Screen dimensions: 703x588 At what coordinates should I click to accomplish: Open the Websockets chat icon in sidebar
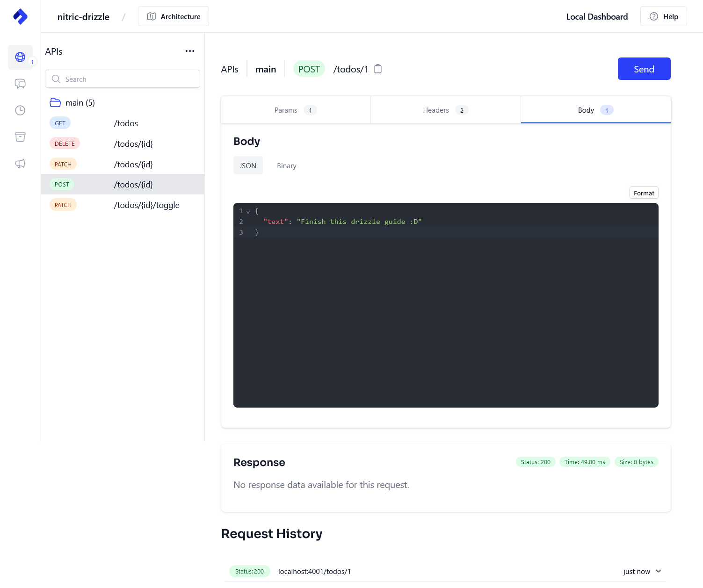click(20, 84)
